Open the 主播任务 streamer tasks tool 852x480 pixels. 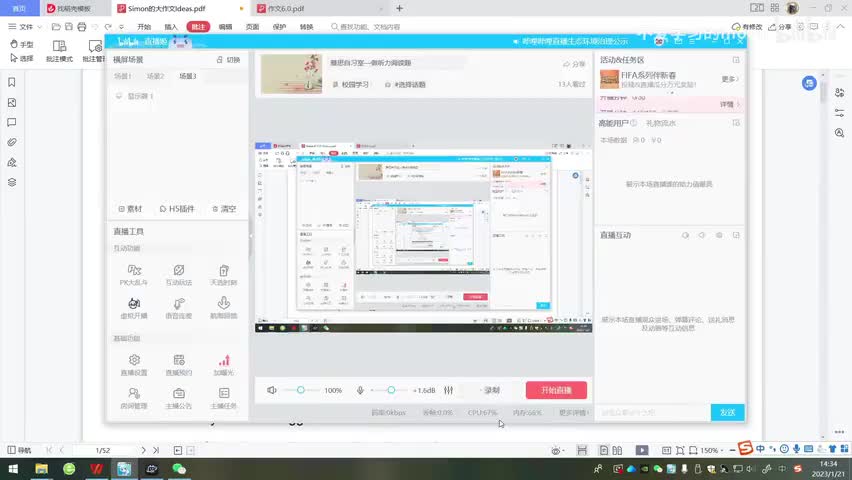pos(223,398)
